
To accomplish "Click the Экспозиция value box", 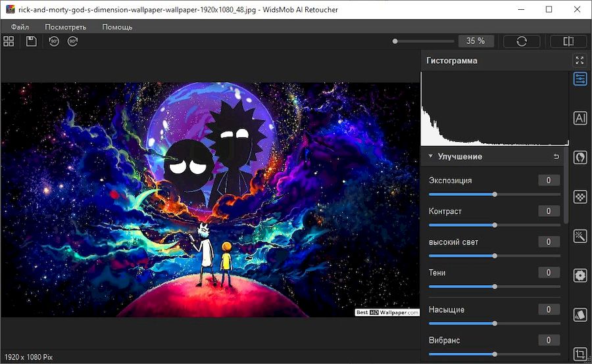I will [549, 180].
